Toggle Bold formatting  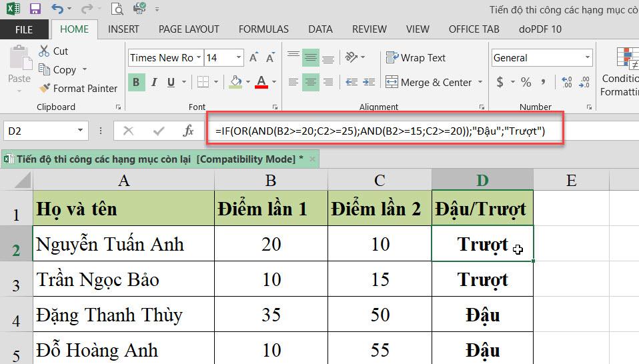[136, 82]
